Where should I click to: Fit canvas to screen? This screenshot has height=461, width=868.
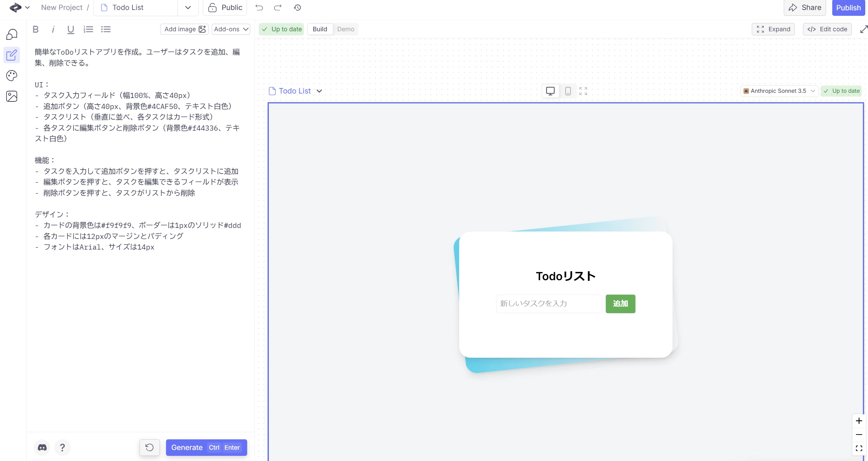[x=859, y=448]
